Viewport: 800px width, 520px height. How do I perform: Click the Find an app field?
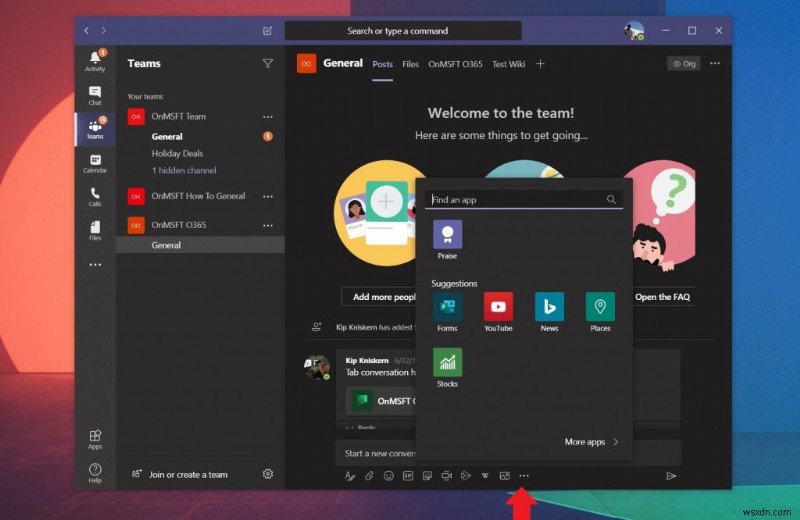[523, 200]
